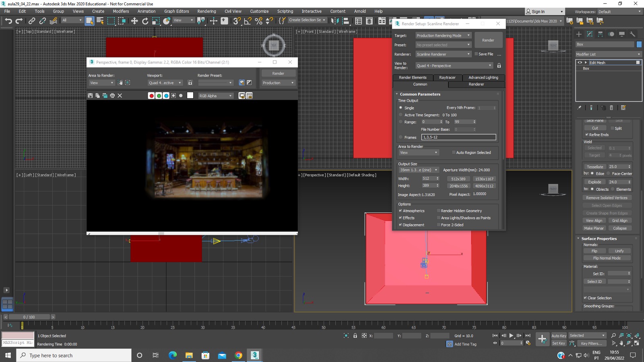Open the Production render mode dropdown
The width and height of the screenshot is (644, 362).
(278, 83)
